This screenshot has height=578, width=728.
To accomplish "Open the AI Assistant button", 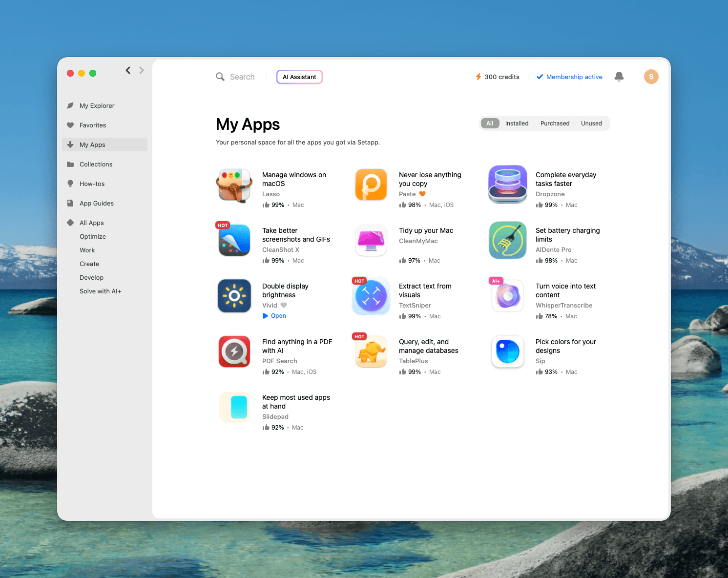I will click(299, 77).
